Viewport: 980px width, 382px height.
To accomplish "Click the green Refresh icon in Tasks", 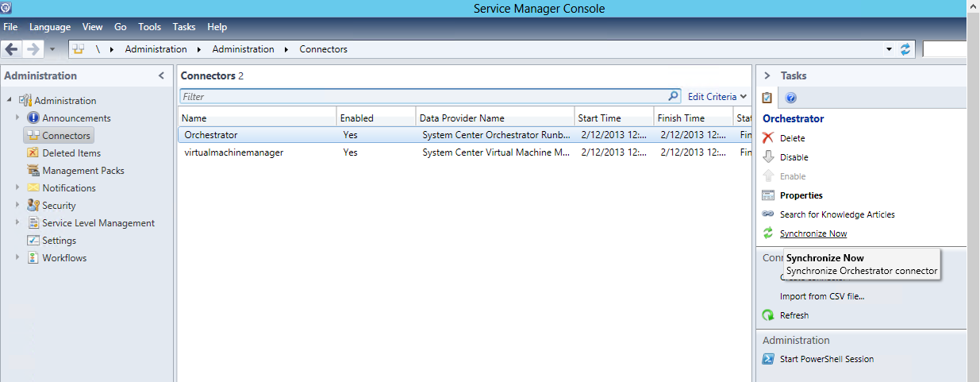I will point(767,315).
